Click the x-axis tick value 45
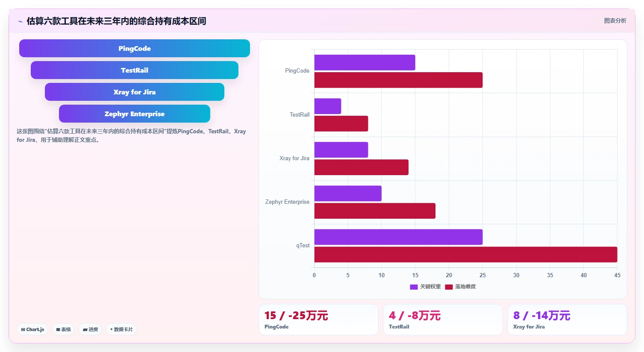Image resolution: width=644 pixels, height=352 pixels. [617, 275]
